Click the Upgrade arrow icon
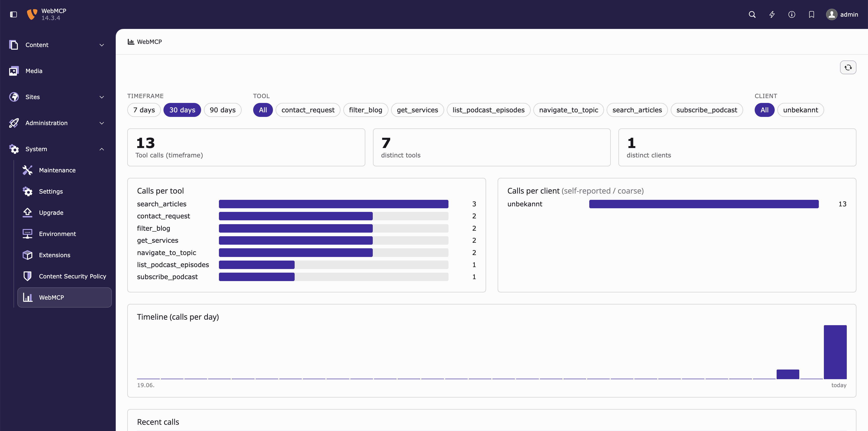Screen dimensions: 868x431 pyautogui.click(x=27, y=213)
